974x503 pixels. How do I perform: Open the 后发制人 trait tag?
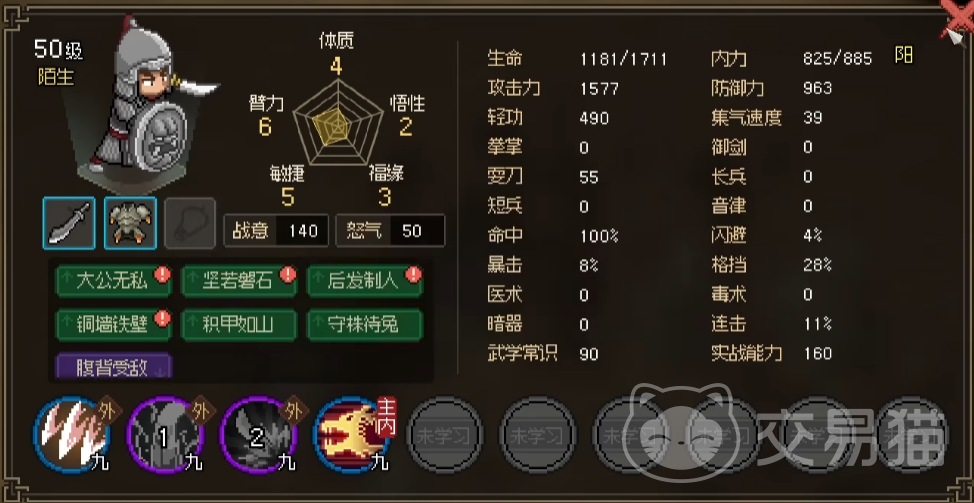(365, 281)
